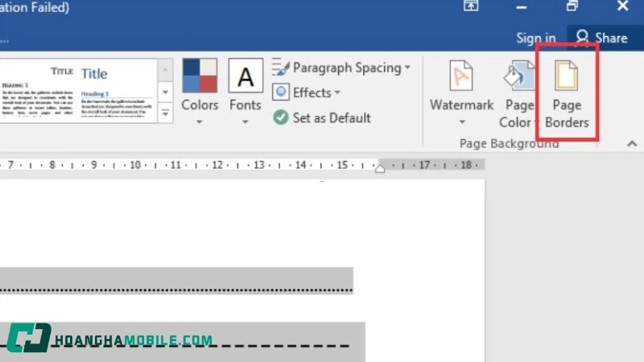
Task: Click the style gallery down-row arrow
Action: tap(165, 92)
